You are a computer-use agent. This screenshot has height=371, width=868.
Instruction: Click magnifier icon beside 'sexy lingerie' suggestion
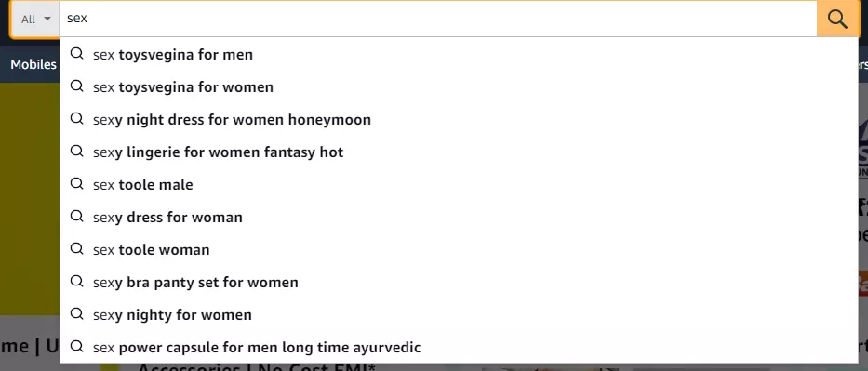click(77, 152)
